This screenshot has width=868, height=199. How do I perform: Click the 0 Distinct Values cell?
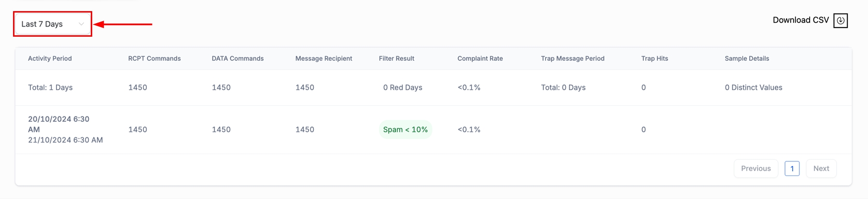pyautogui.click(x=753, y=87)
